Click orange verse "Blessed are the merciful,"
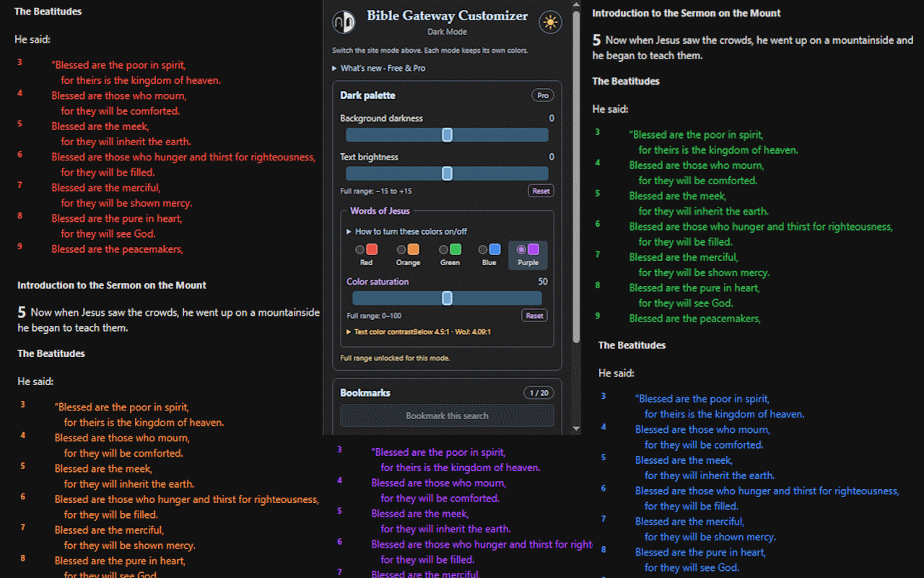Screen dimensions: 924x578 [x=109, y=530]
